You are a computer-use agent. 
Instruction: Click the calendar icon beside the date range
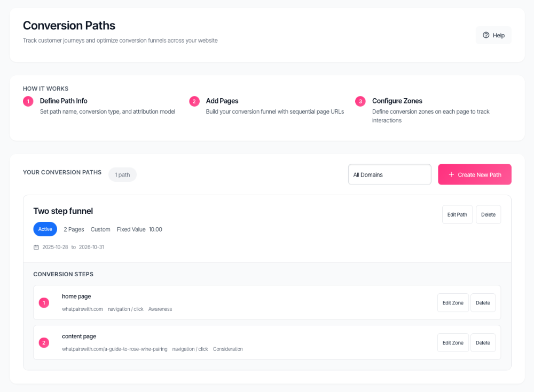coord(36,247)
